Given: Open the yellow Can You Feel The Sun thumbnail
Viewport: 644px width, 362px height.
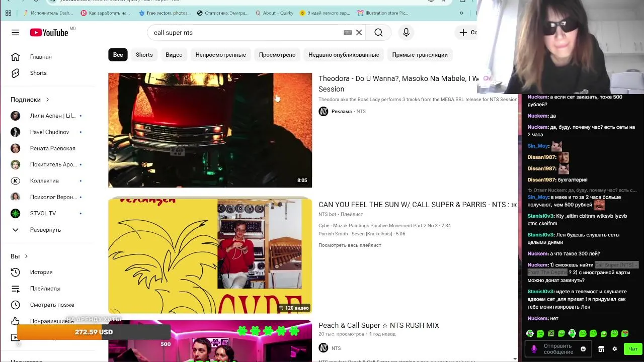Looking at the screenshot, I should (210, 255).
